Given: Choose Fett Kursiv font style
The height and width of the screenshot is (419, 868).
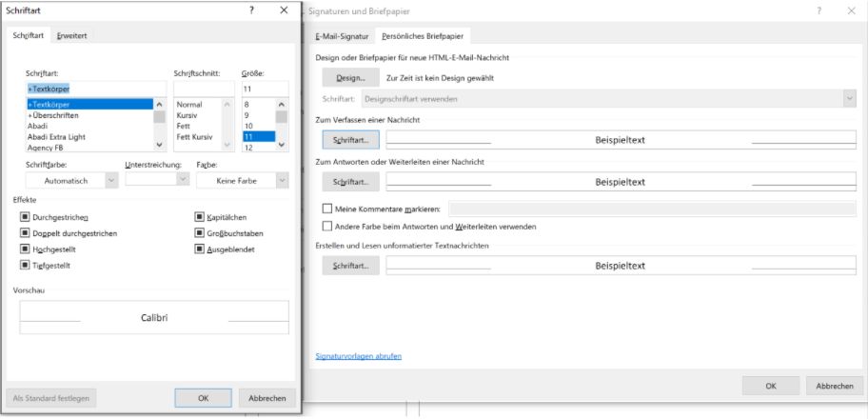Looking at the screenshot, I should tap(194, 136).
